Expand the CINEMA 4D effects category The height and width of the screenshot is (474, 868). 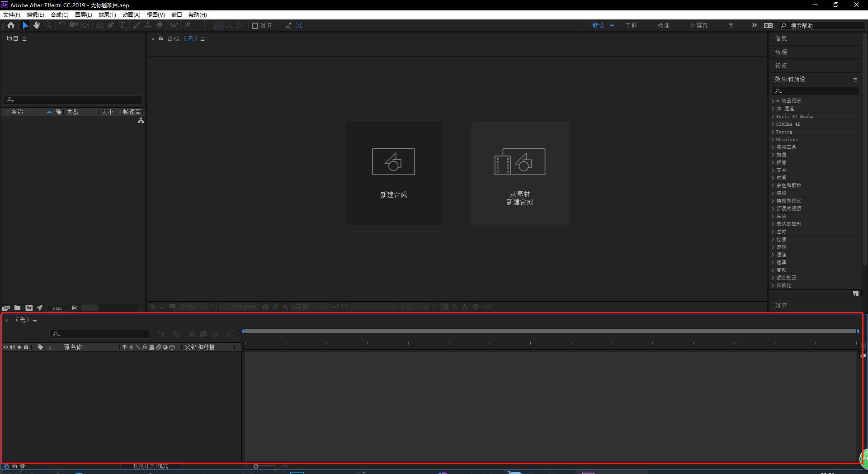(773, 124)
